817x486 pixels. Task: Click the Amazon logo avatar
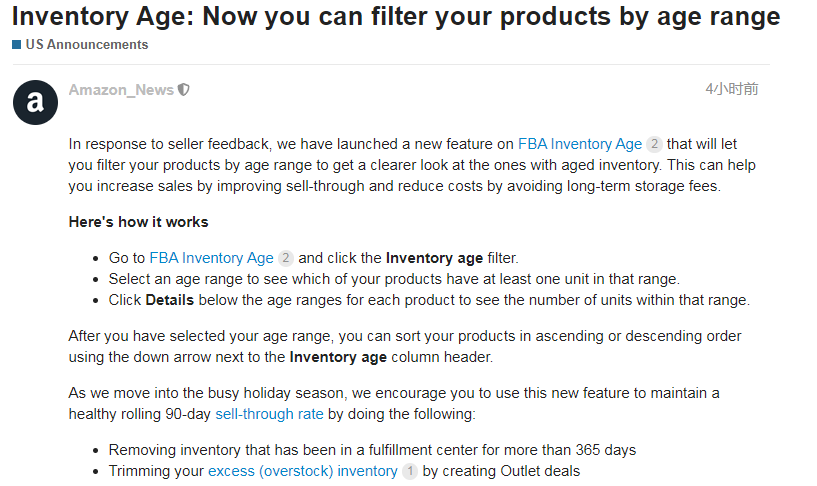pos(35,100)
